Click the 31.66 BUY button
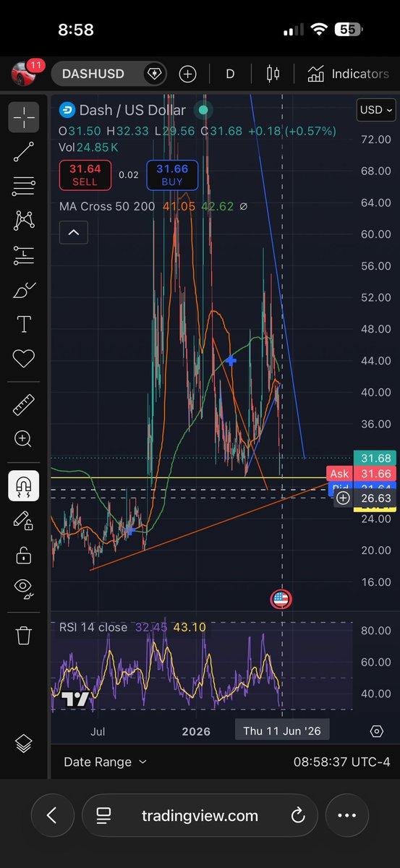 pyautogui.click(x=172, y=174)
